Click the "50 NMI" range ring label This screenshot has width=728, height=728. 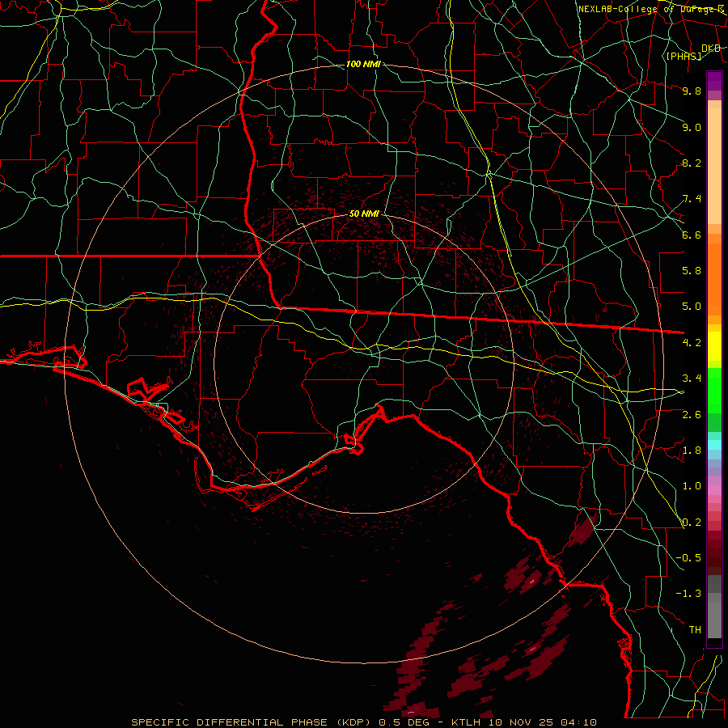364,214
